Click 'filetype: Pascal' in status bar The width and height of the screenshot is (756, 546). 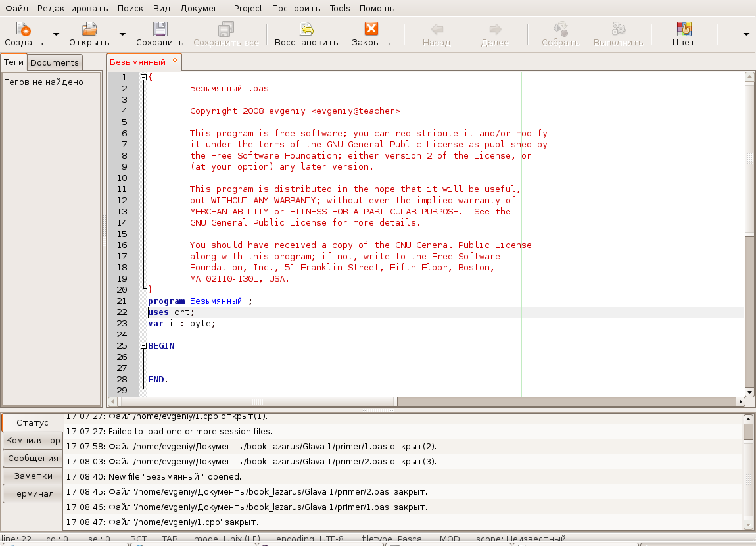393,539
